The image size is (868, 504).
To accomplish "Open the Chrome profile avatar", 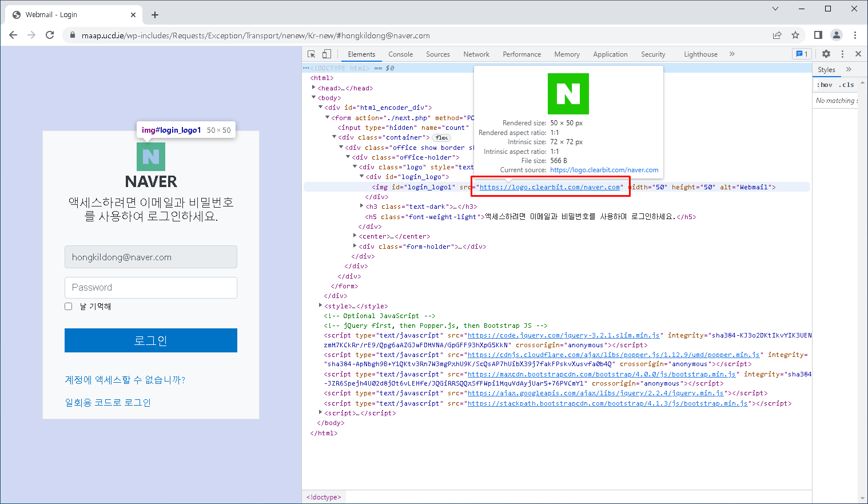I will pyautogui.click(x=837, y=35).
